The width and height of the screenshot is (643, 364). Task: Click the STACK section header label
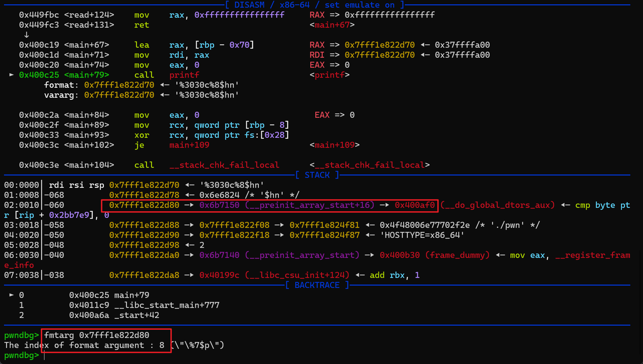317,175
